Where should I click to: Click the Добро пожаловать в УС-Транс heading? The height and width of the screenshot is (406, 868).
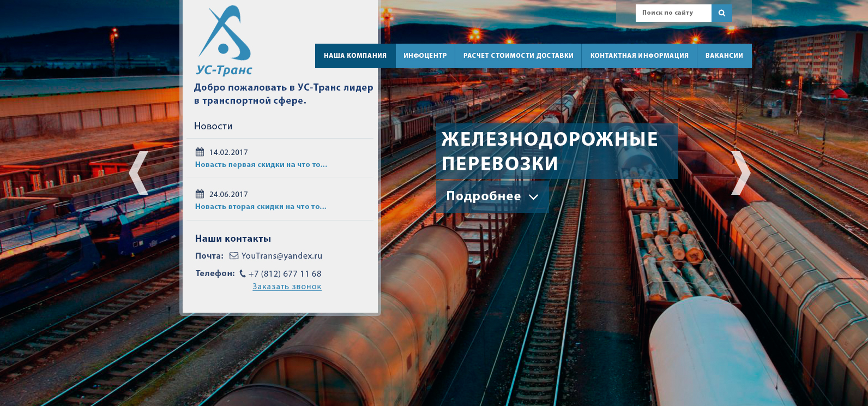284,94
